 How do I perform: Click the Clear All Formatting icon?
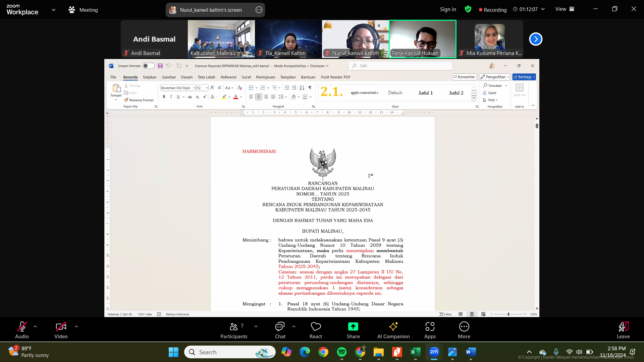click(240, 88)
